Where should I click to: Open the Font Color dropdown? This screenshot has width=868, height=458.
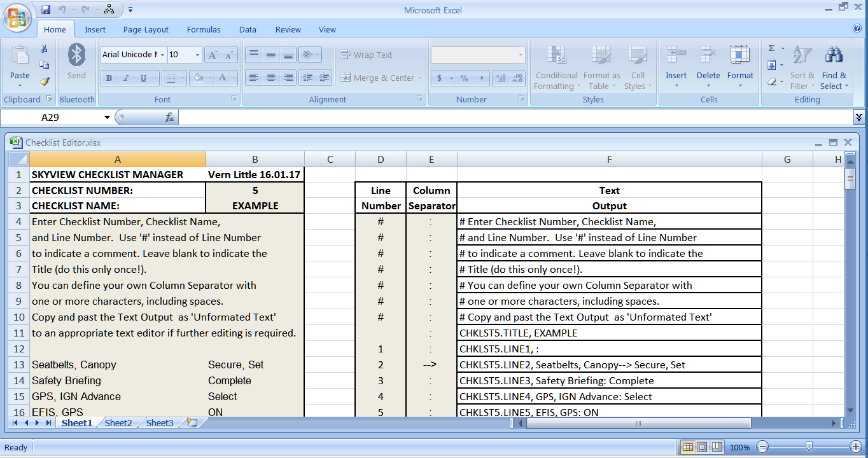(x=234, y=78)
